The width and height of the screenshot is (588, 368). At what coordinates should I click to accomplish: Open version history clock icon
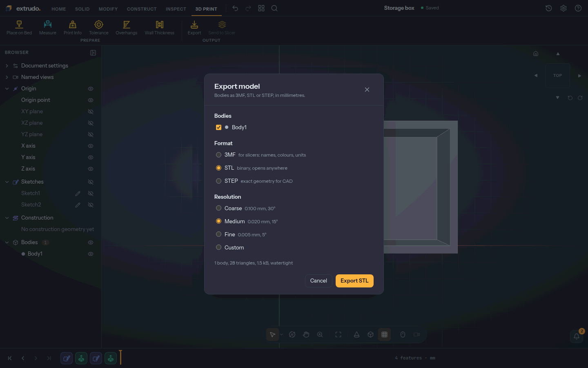[x=549, y=8]
